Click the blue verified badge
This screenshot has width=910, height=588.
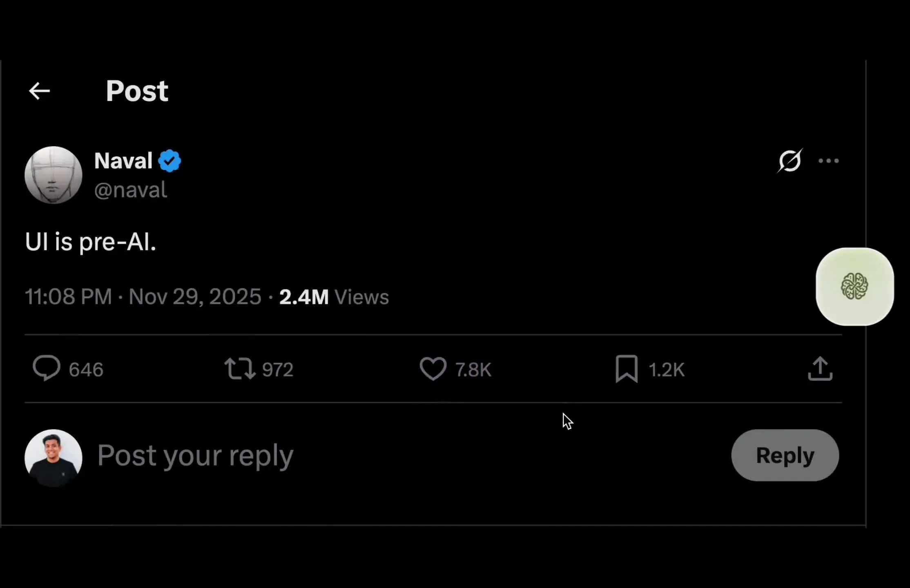(170, 161)
